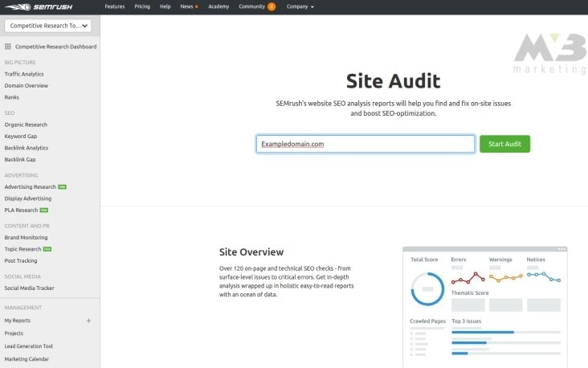
Task: Open the Academy menu item
Action: click(x=218, y=6)
